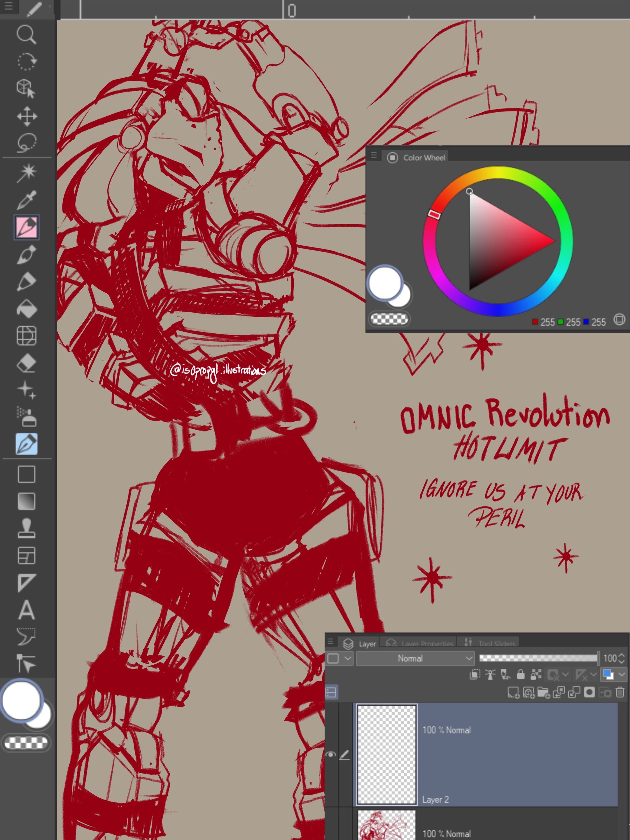This screenshot has width=630, height=840.
Task: Select the Fill bucket tool
Action: point(27,309)
